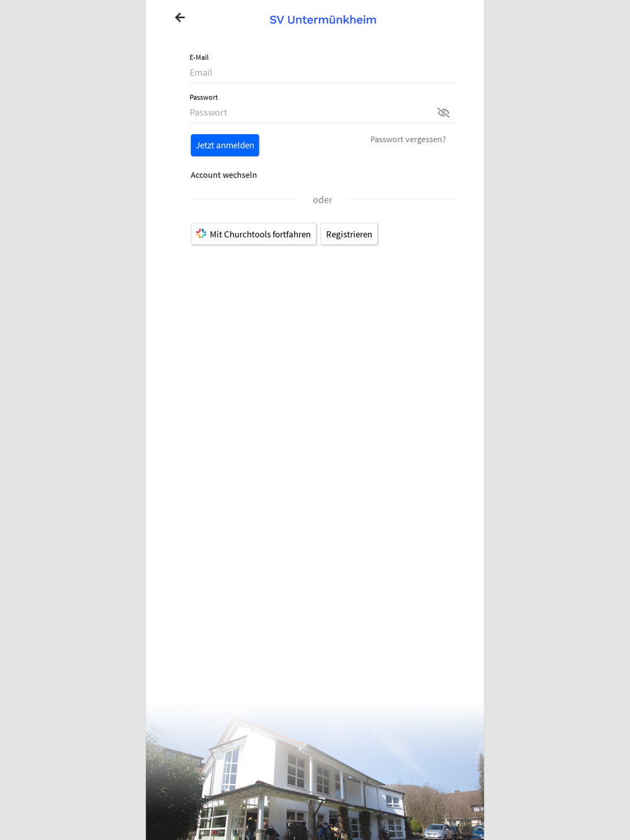Screen dimensions: 630x840
Task: Click the oder divider text
Action: [323, 200]
